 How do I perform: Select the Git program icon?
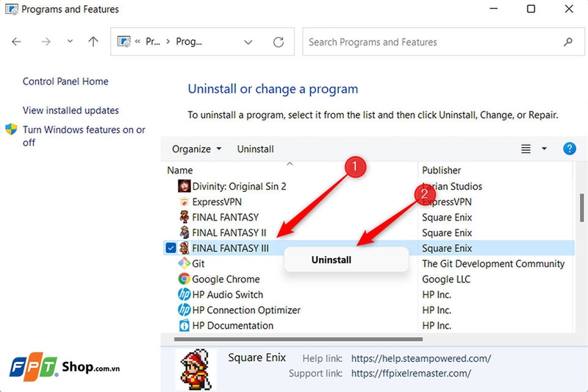pyautogui.click(x=184, y=263)
